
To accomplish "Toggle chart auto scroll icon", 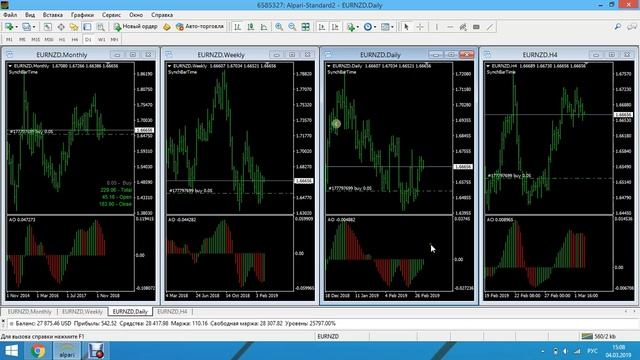I will [322, 27].
